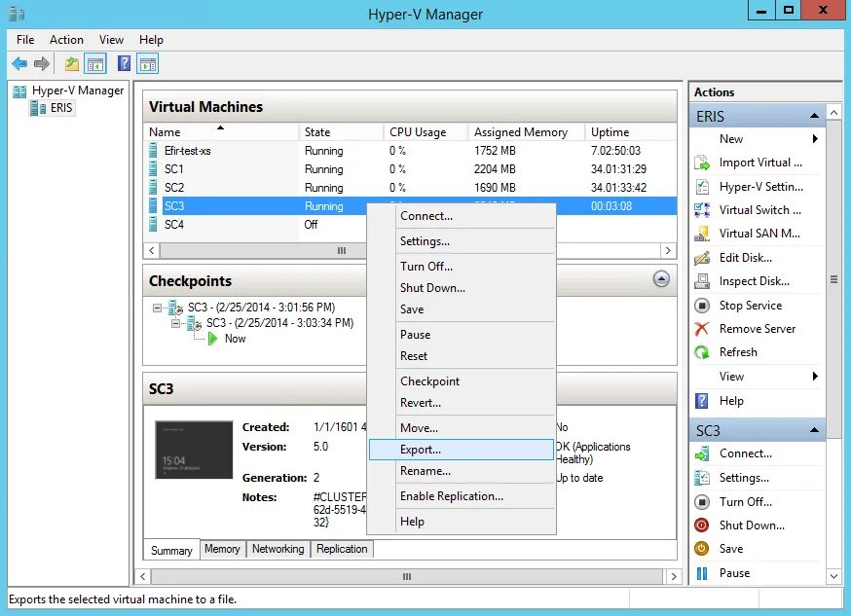Open the Action menu
Viewport: 851px width, 616px height.
(x=66, y=40)
